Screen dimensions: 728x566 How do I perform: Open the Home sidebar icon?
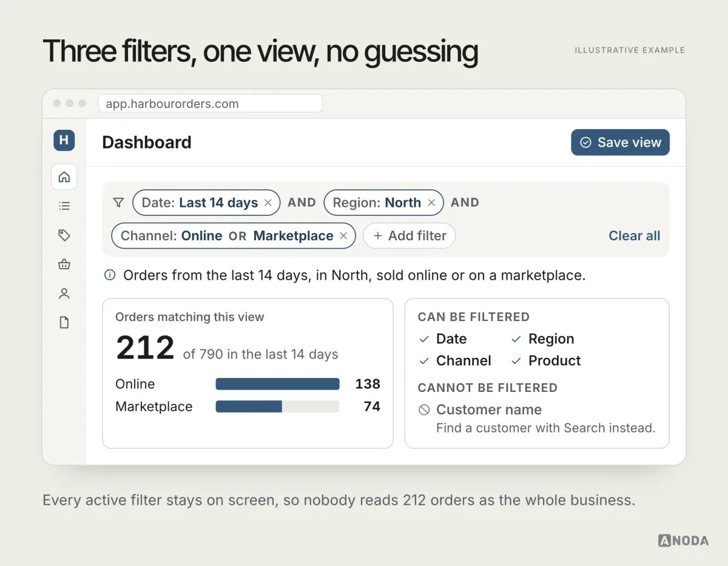[64, 177]
